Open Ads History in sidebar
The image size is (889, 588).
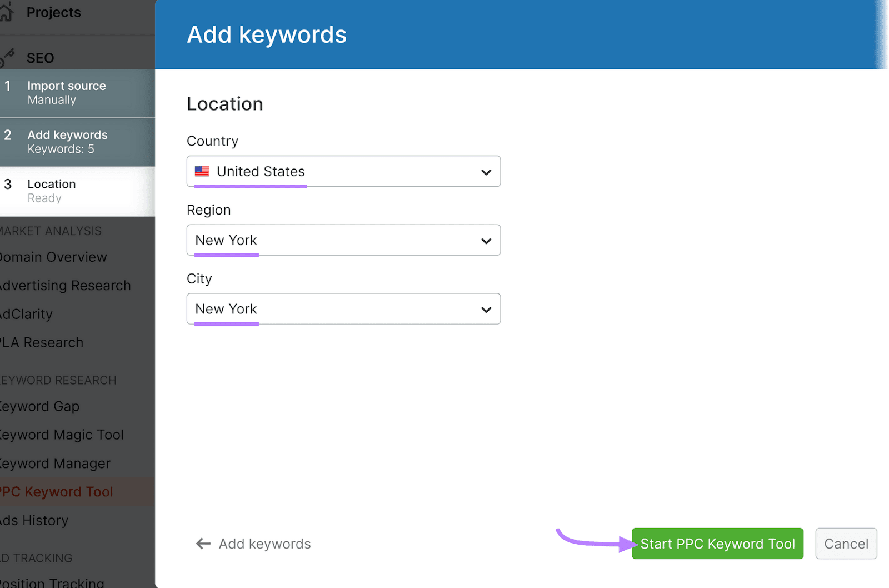click(34, 520)
